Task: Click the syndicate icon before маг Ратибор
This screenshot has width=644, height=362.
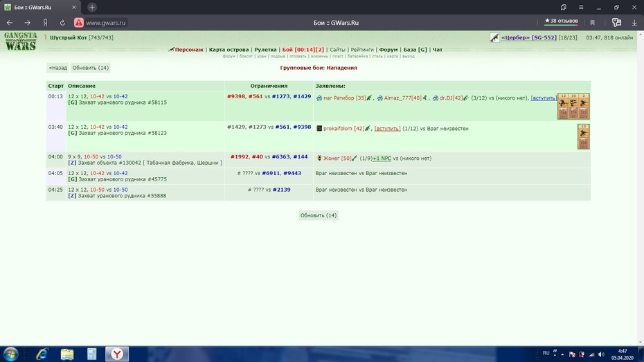Action: click(319, 98)
